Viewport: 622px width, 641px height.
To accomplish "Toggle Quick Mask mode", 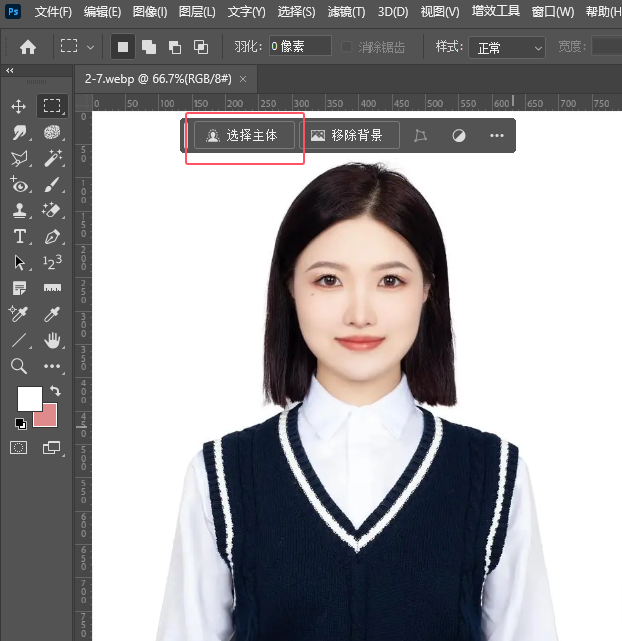I will [18, 448].
